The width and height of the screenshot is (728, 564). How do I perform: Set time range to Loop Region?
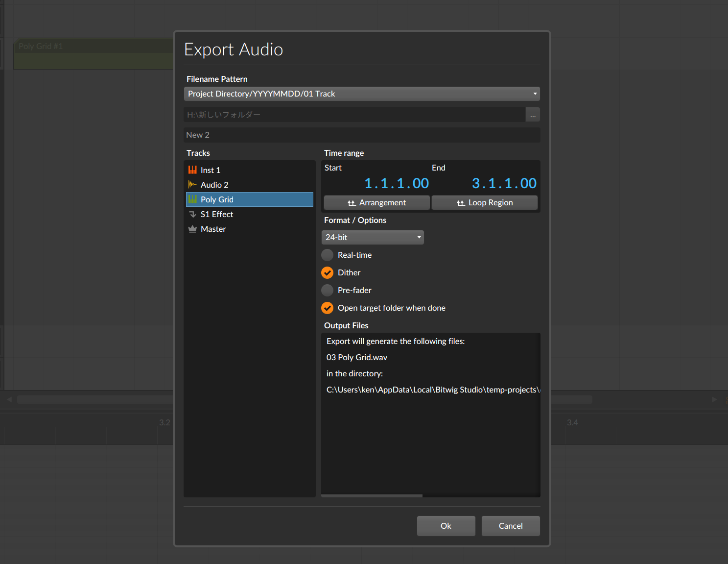485,203
